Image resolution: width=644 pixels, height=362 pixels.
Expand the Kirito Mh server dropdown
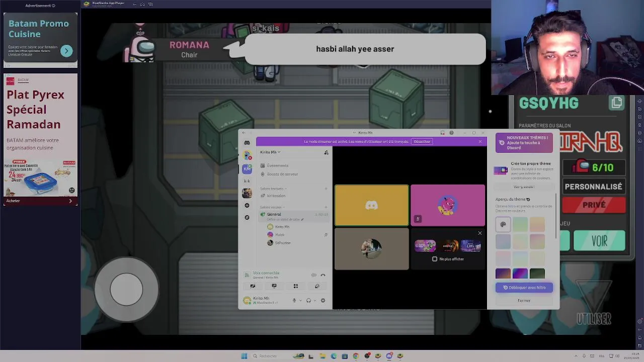[x=270, y=152]
